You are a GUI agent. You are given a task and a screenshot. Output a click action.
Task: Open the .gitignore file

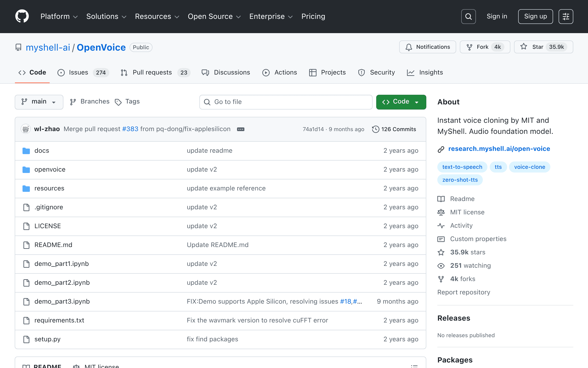click(x=49, y=207)
